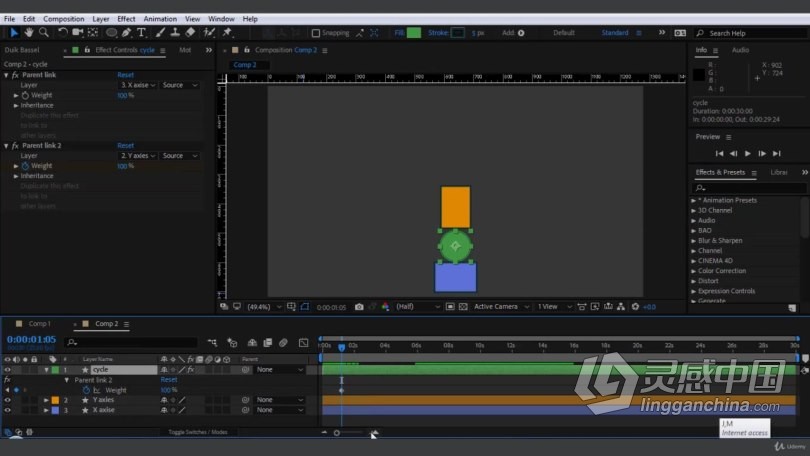
Task: Select the Rotation tool
Action: 63,33
